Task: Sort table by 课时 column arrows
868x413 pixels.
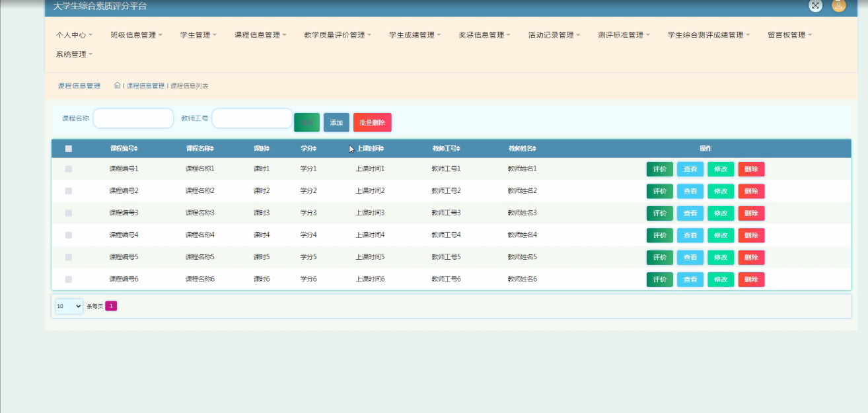Action: pos(268,149)
